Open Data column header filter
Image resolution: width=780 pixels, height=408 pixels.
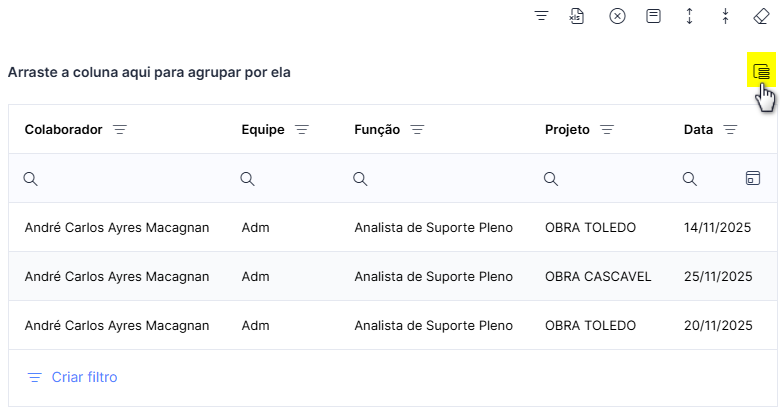(730, 129)
